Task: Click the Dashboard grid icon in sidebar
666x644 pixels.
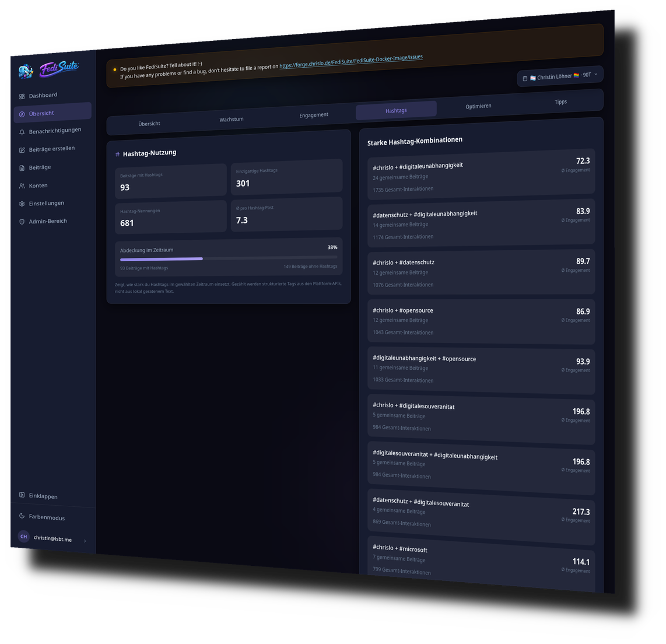Action: click(22, 96)
